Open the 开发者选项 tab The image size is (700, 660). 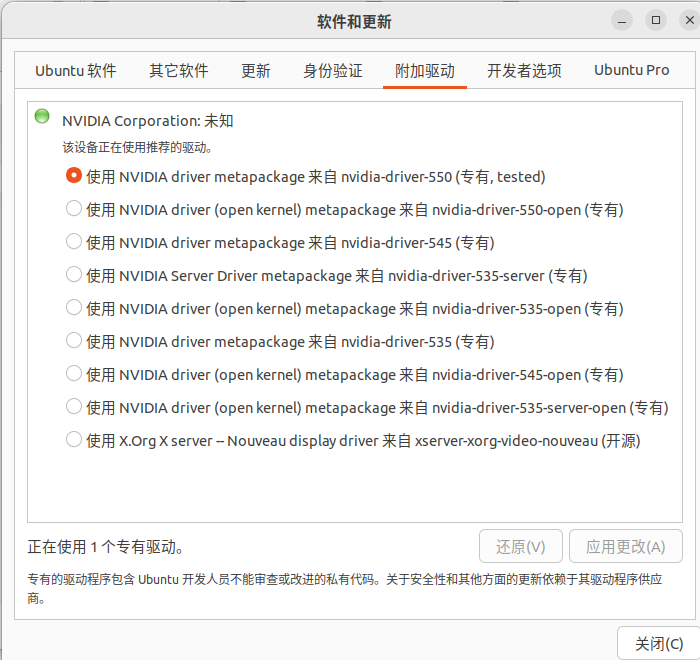(524, 71)
